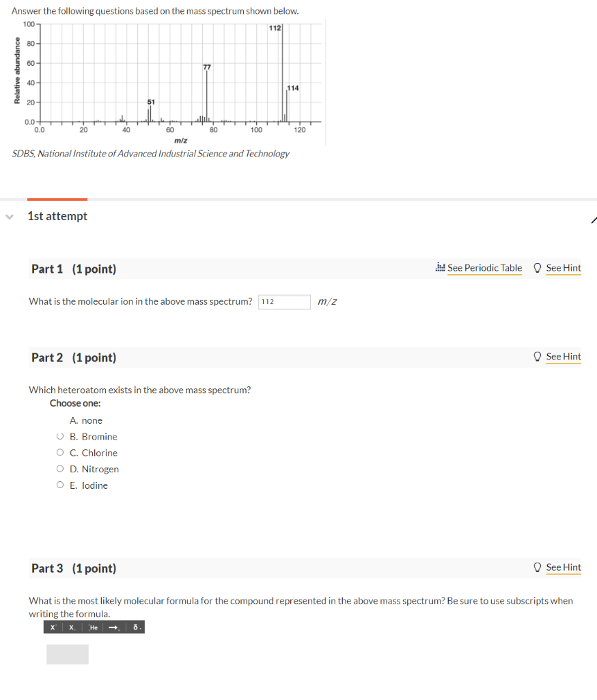Select the subscript formatting icon
The width and height of the screenshot is (597, 700).
(72, 627)
